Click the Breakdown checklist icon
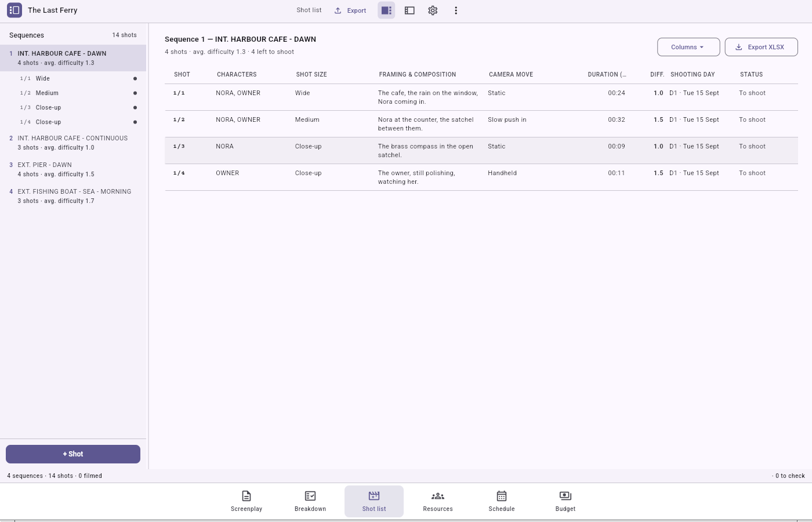The height and width of the screenshot is (522, 812). [310, 496]
